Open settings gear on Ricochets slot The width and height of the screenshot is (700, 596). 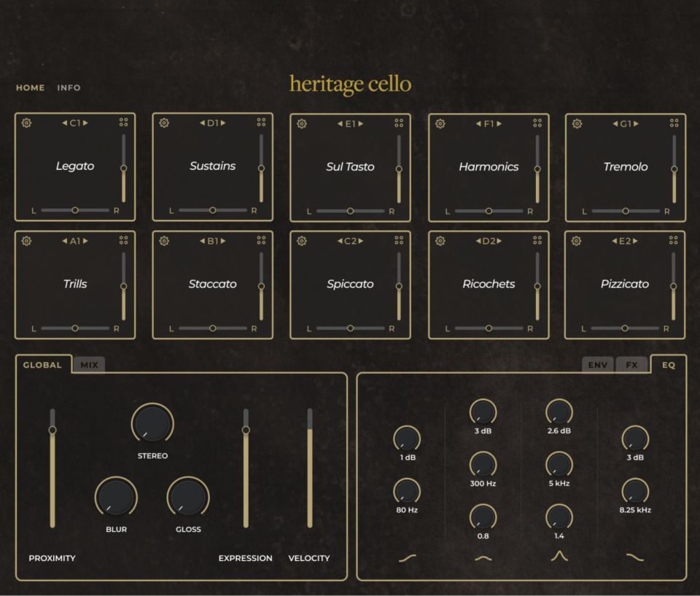tap(440, 241)
